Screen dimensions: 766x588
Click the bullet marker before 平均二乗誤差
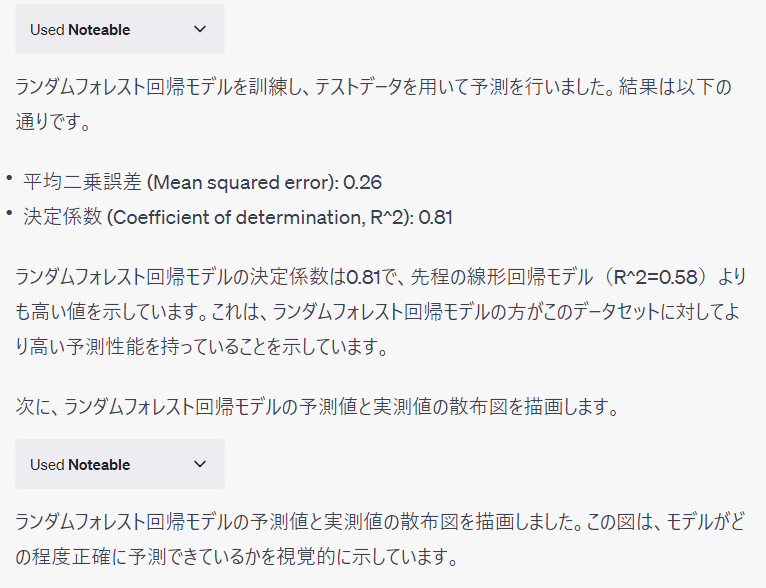[9, 178]
